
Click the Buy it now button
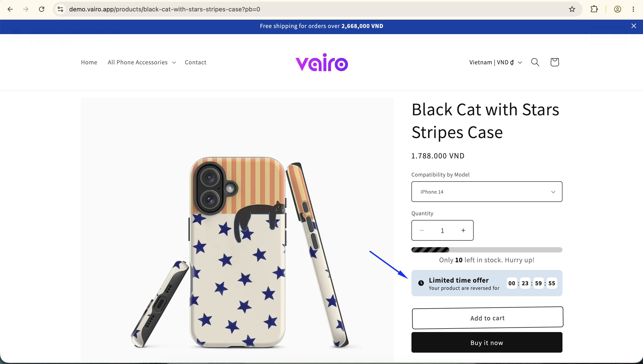pyautogui.click(x=487, y=342)
